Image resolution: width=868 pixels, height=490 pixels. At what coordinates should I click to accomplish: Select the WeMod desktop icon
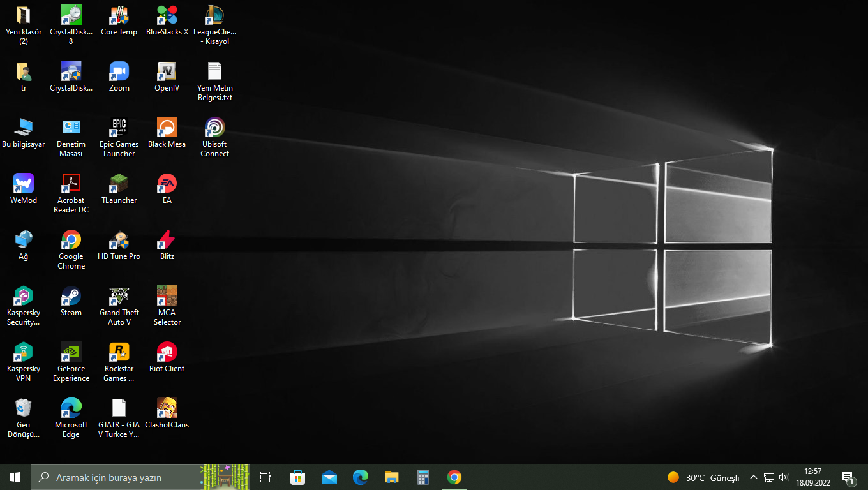click(24, 184)
